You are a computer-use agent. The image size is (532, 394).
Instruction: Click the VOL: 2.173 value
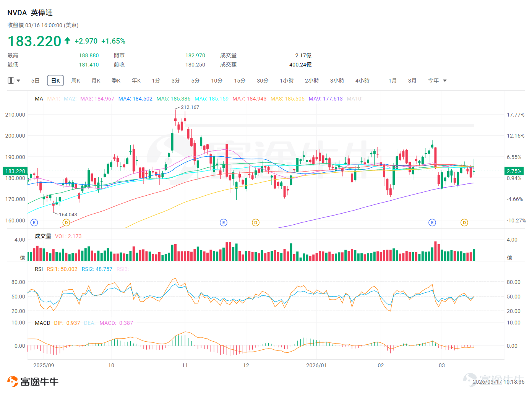68,236
